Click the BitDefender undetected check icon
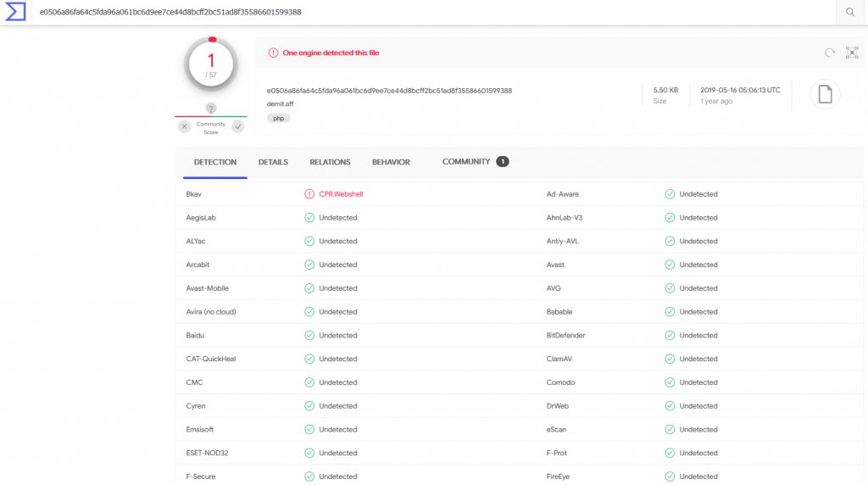This screenshot has width=868, height=485. coord(670,336)
